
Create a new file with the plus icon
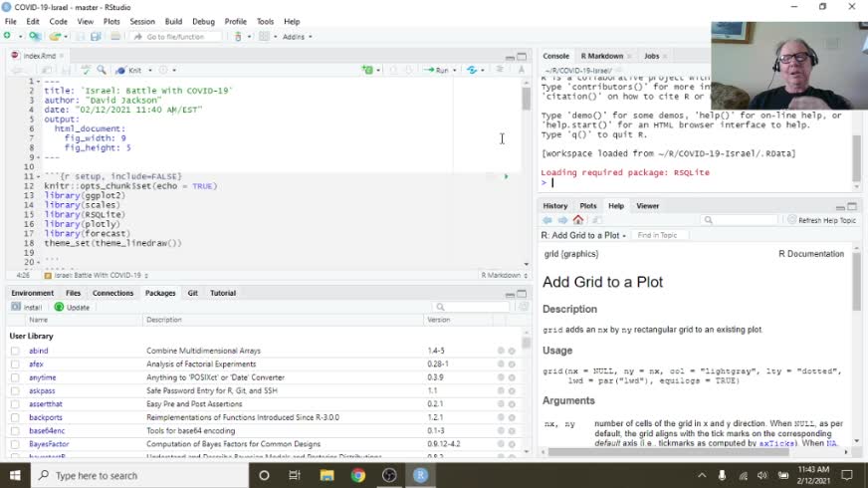pos(7,36)
